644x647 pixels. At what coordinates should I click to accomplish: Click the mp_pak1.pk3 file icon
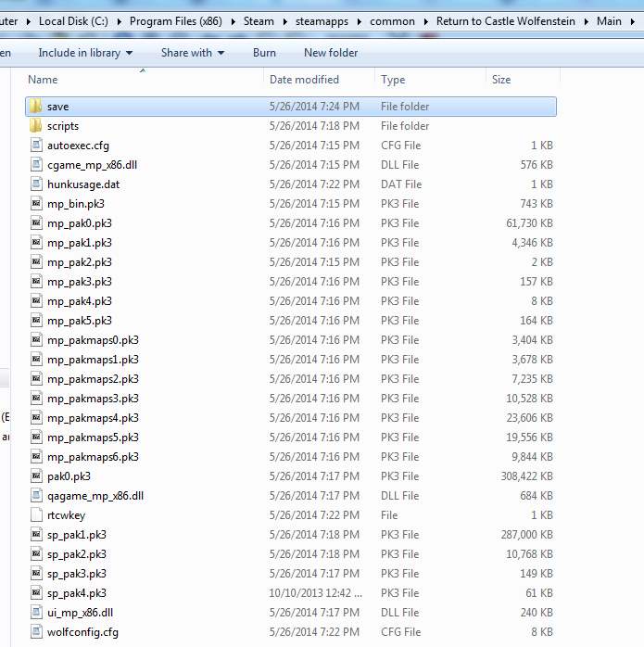pos(36,242)
